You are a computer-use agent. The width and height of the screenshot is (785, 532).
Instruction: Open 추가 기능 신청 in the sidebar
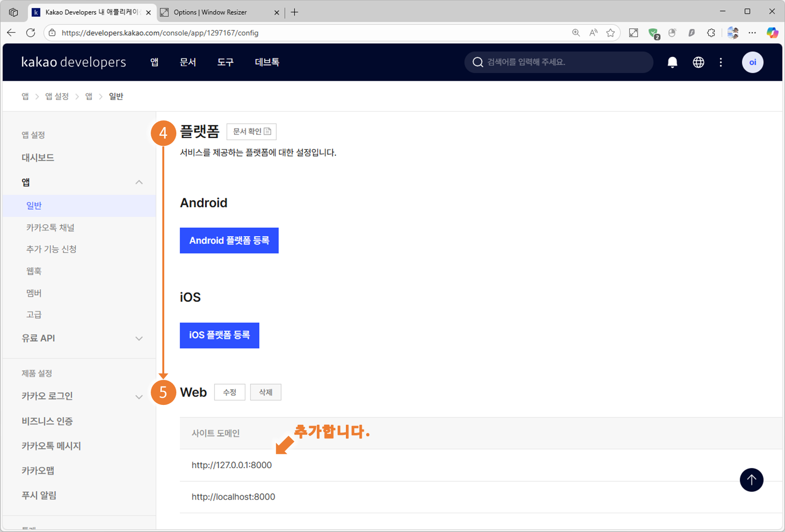(x=51, y=249)
